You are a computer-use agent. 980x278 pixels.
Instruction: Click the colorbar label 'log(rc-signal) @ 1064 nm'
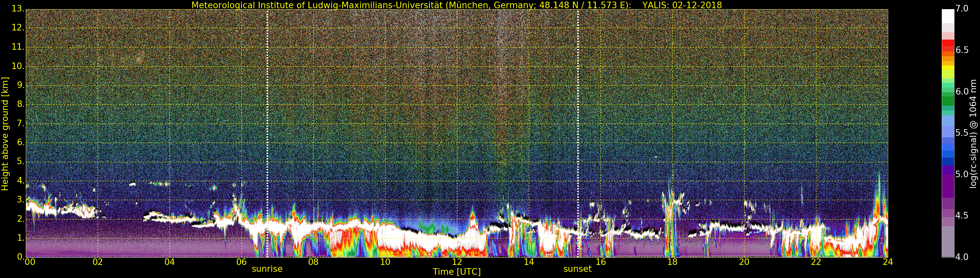[973, 134]
